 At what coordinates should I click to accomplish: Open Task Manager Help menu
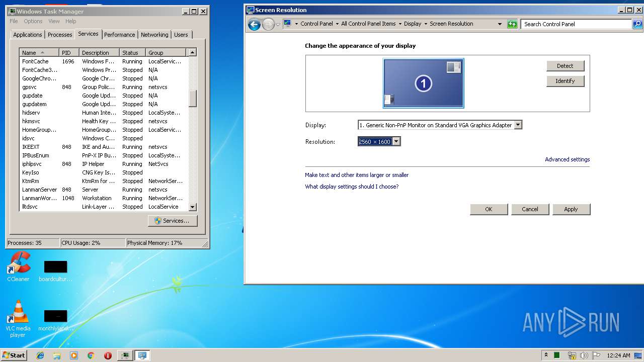tap(71, 21)
